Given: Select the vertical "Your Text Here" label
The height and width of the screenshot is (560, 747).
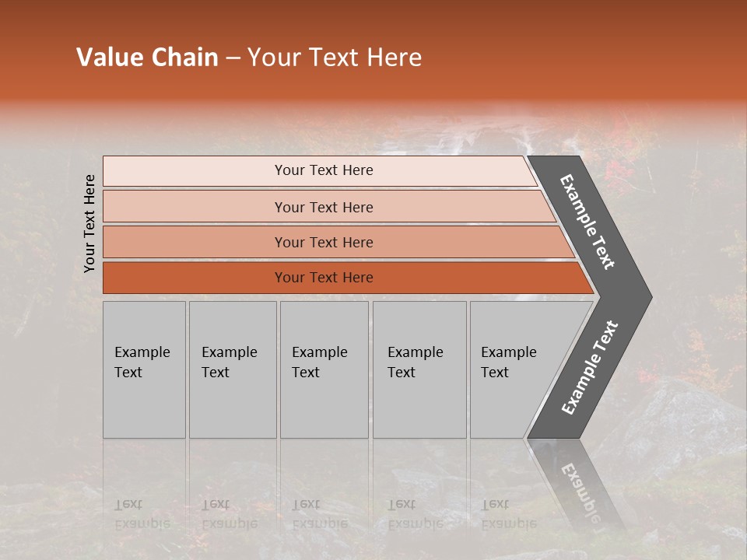Looking at the screenshot, I should [89, 223].
